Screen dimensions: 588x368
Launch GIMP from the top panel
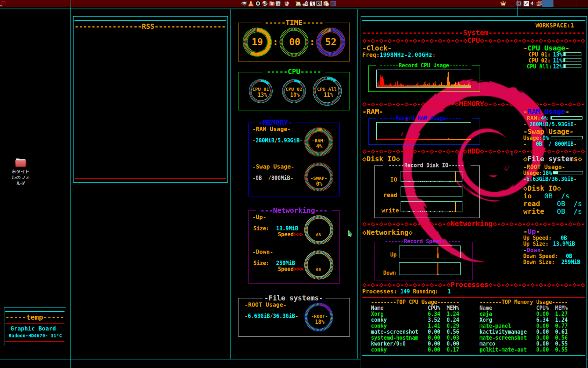point(244,3)
